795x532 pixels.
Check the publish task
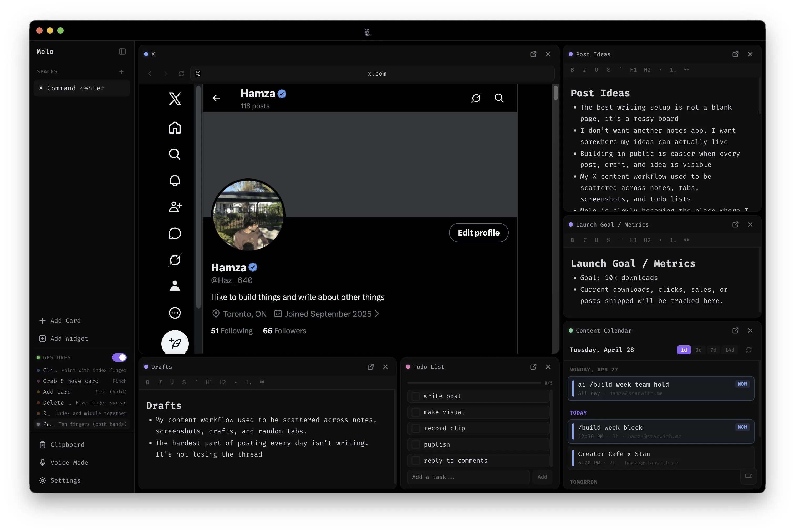[x=416, y=444]
